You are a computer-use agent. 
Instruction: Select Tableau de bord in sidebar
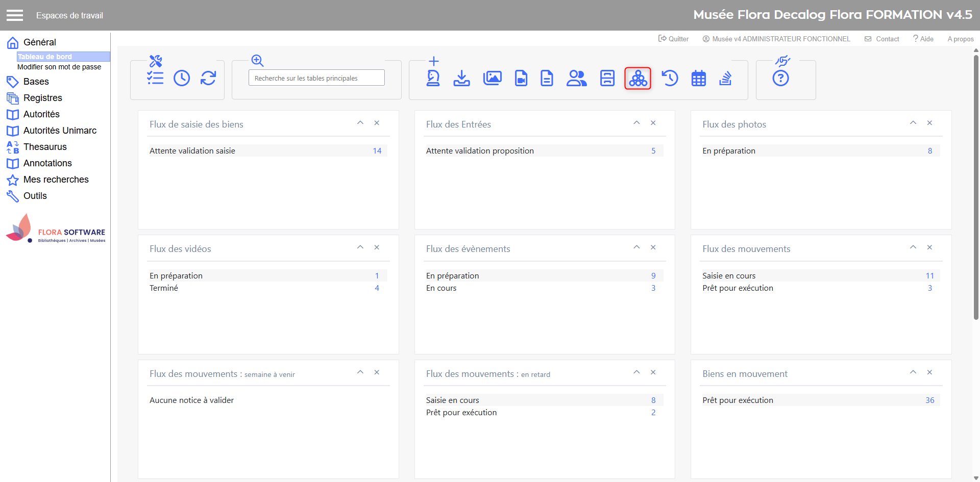(x=45, y=57)
